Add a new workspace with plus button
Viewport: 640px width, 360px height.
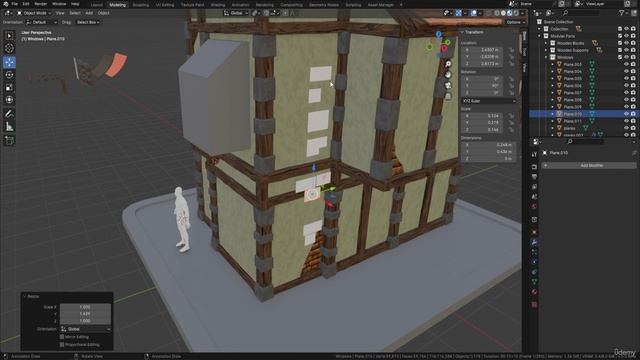click(x=401, y=4)
